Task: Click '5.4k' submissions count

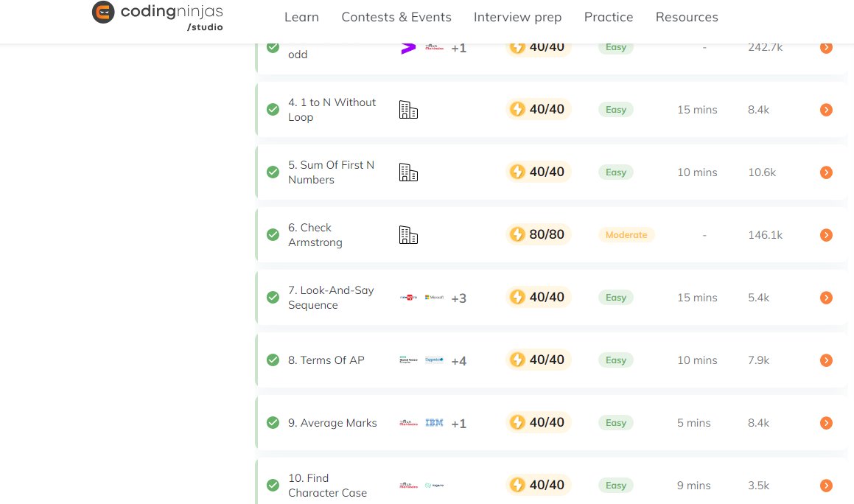Action: point(759,298)
